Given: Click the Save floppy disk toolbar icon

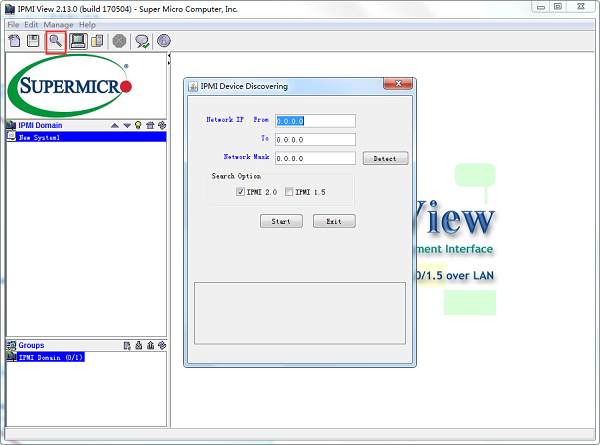Looking at the screenshot, I should (x=33, y=41).
